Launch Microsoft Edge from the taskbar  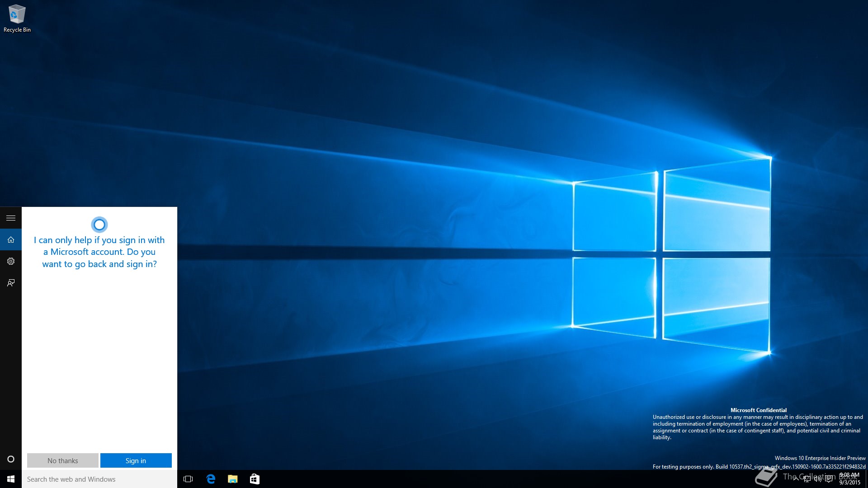point(211,479)
